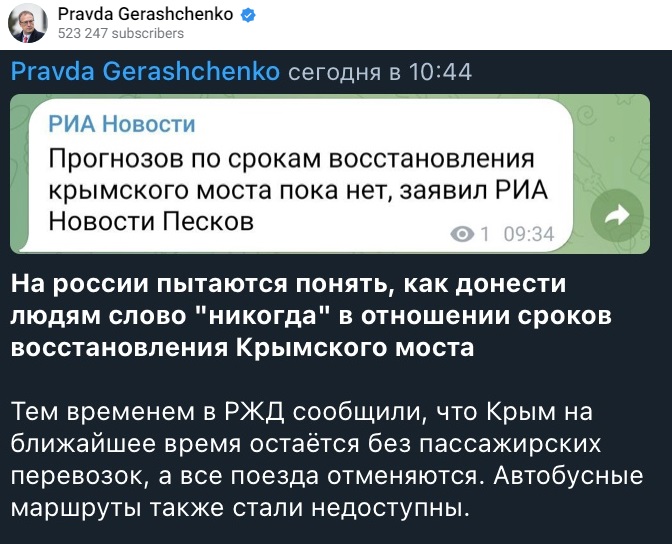Click the 09:34 message time
Viewport: 672px width, 544px height.
point(529,234)
